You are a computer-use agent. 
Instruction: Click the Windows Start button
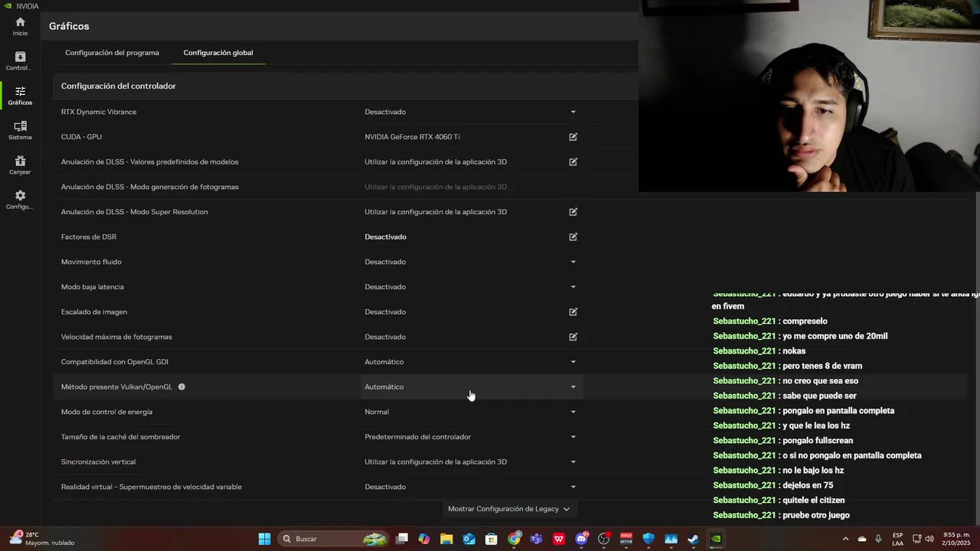point(264,539)
